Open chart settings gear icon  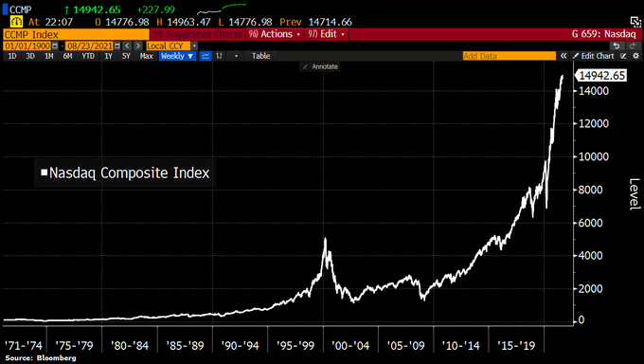636,56
